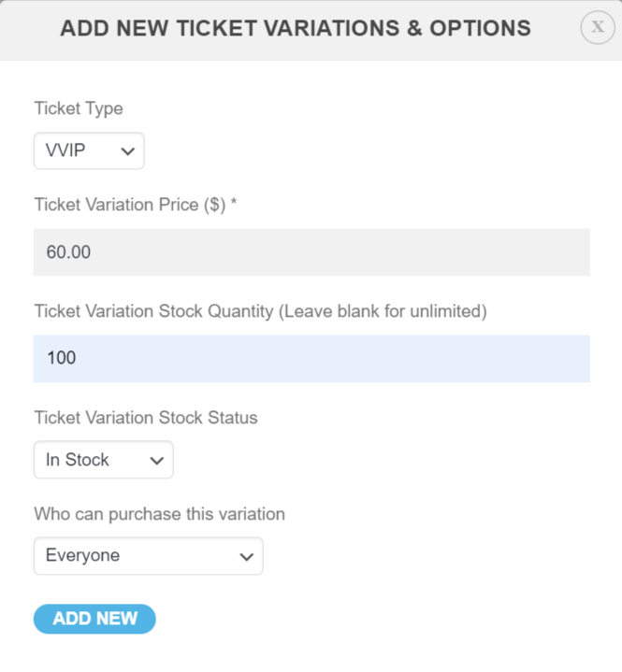Click the required asterisk after Price ($)
The image size is (622, 672).
point(234,202)
